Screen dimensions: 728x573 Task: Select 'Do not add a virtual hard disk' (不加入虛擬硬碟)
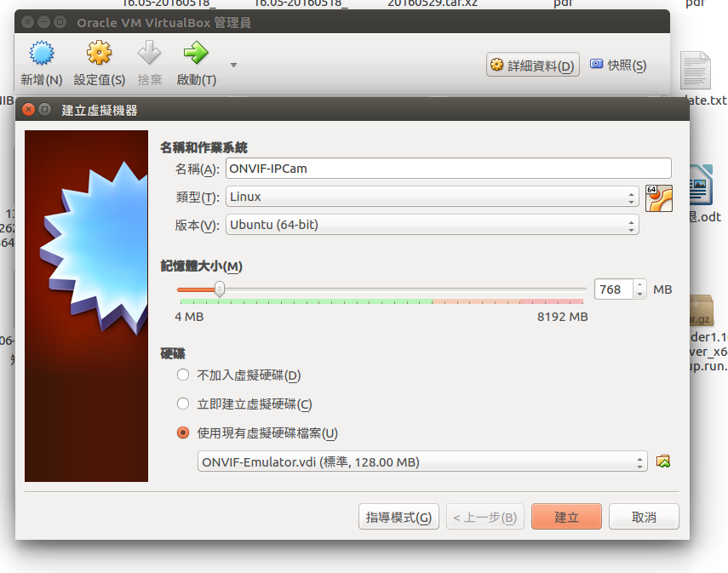183,375
